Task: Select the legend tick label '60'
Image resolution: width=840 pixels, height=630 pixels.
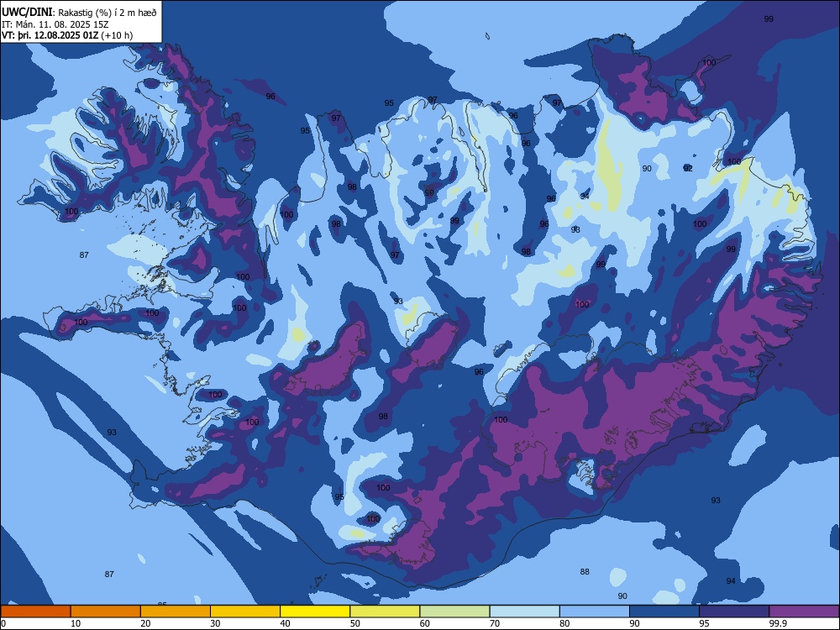Action: tap(425, 623)
